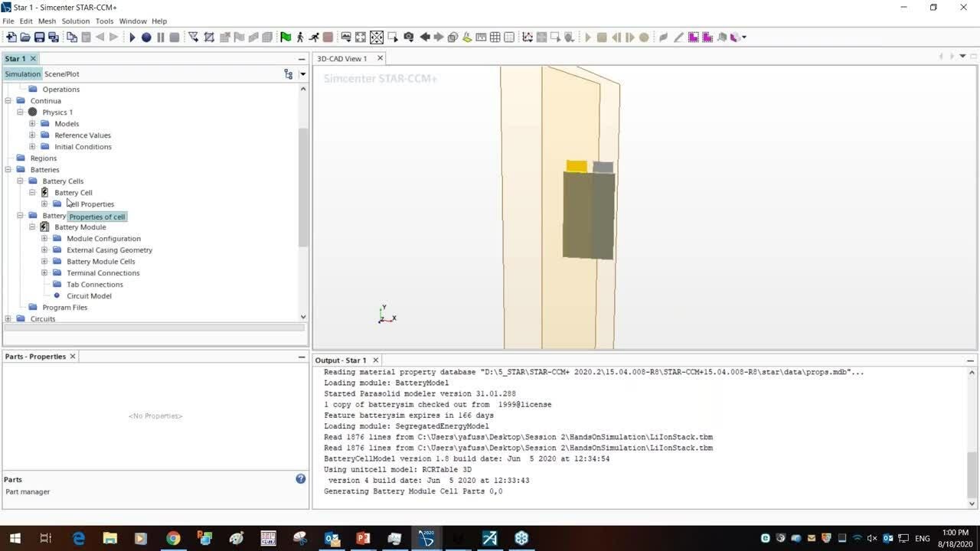
Task: Expand the External Casing Geometry folder
Action: click(44, 250)
